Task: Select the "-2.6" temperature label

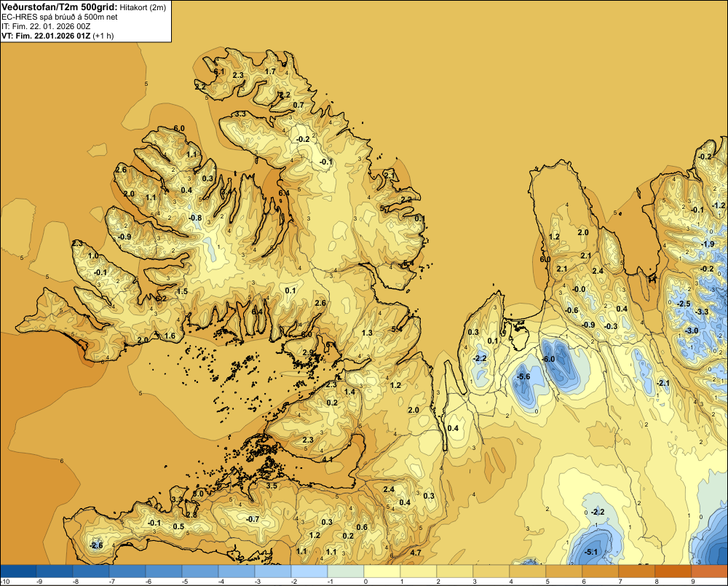Action: [96, 546]
